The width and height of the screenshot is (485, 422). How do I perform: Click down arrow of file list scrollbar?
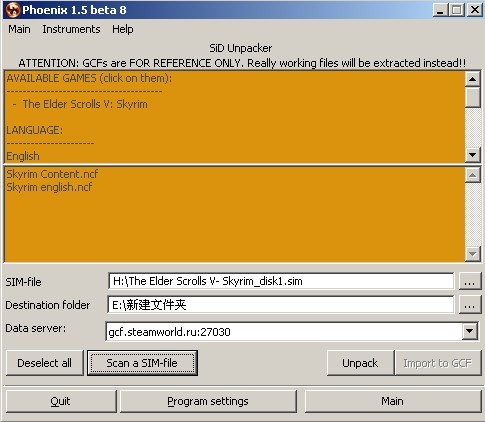(473, 254)
